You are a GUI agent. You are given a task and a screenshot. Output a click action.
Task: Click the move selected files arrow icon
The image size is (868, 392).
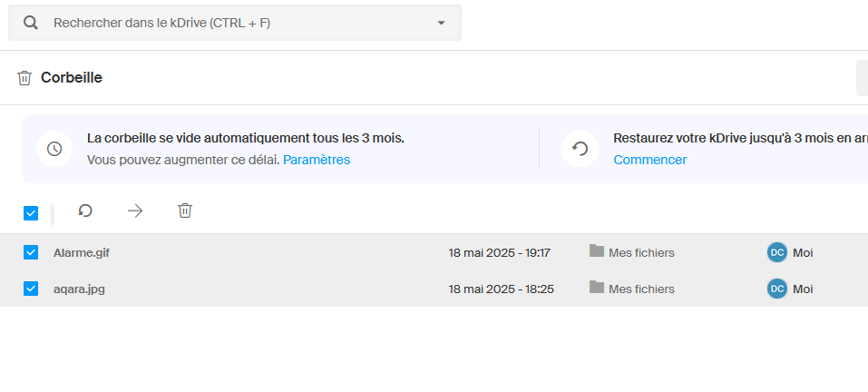[135, 211]
